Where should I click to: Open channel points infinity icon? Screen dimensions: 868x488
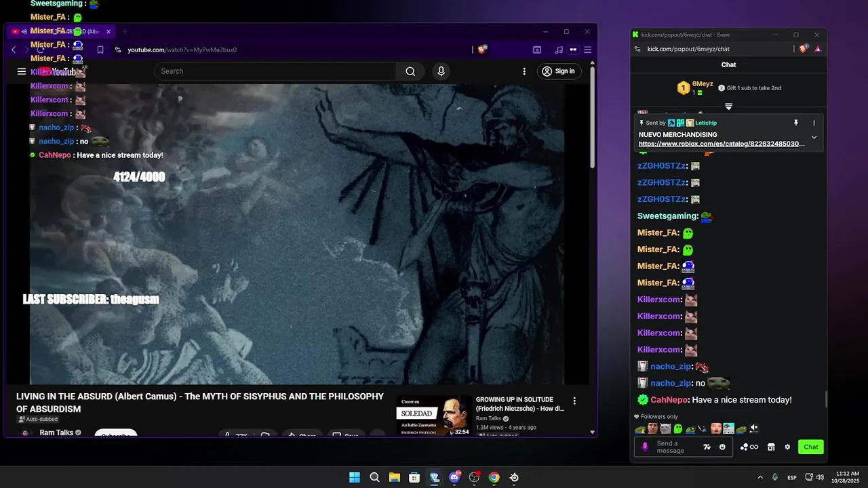coord(749,447)
